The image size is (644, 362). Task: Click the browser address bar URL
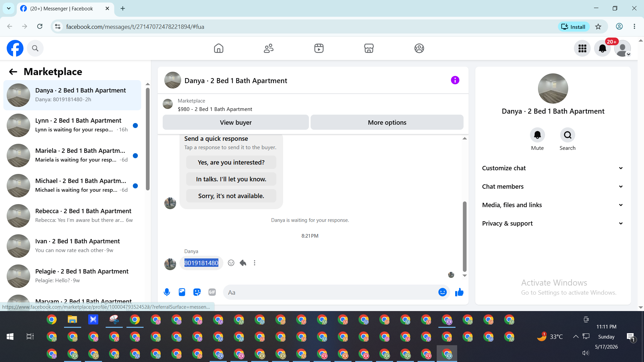(x=135, y=27)
